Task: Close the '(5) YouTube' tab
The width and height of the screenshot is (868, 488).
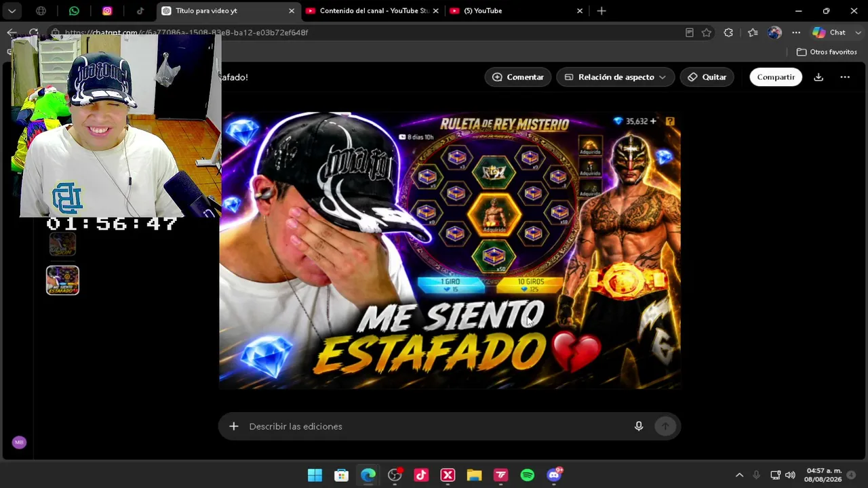Action: [580, 11]
